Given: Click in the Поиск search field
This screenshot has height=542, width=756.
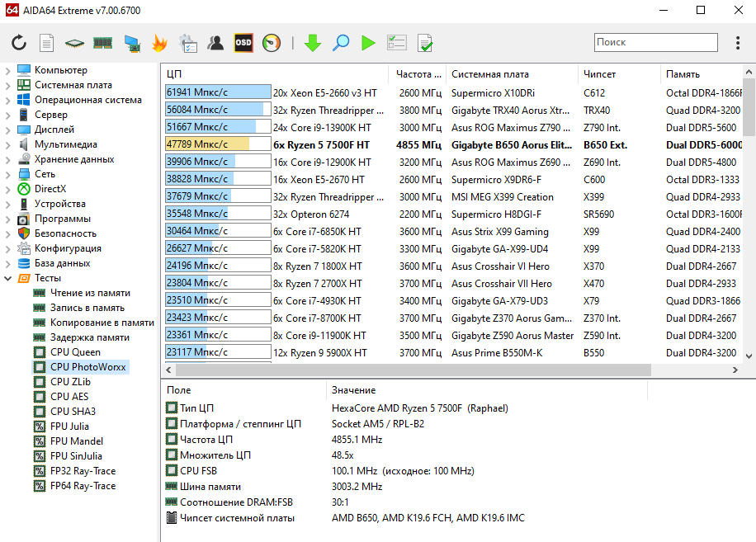Looking at the screenshot, I should (x=655, y=42).
